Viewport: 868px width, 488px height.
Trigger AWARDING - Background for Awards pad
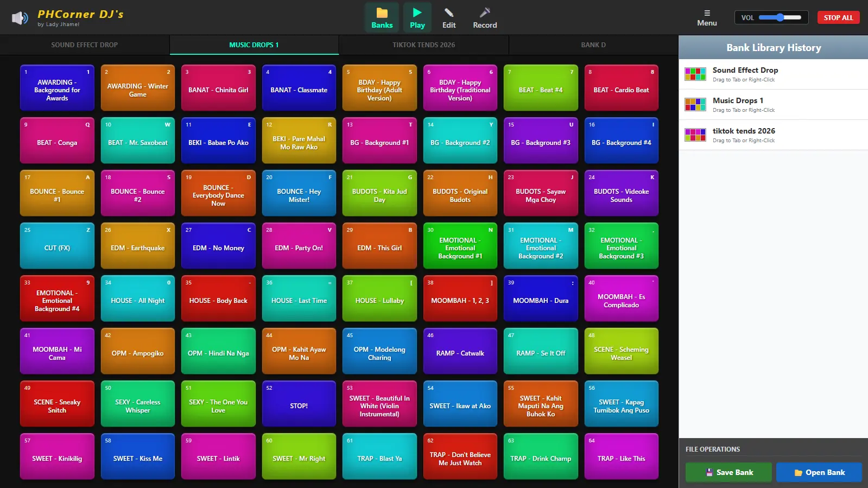click(57, 87)
